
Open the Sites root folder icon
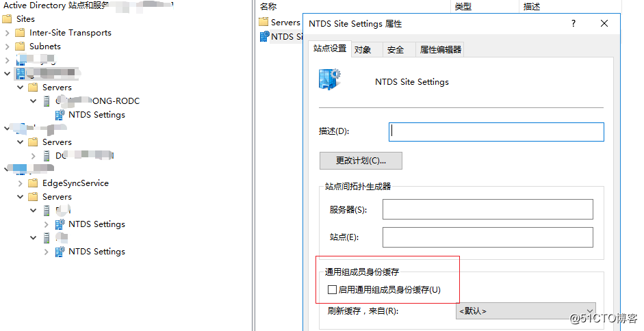click(7, 19)
